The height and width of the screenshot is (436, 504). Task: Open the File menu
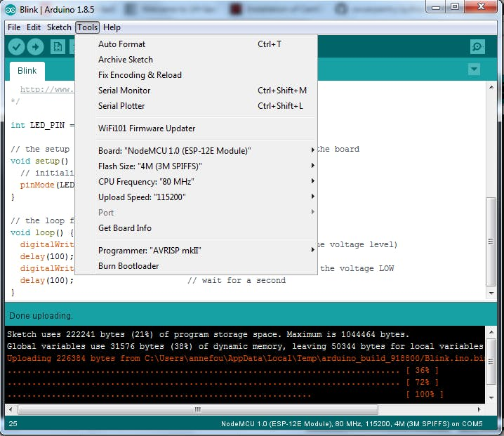point(14,27)
